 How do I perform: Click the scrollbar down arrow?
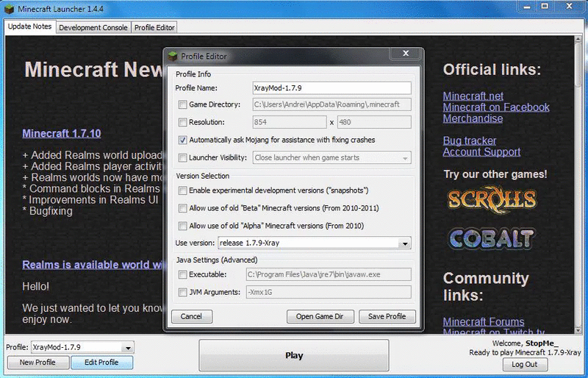578,329
